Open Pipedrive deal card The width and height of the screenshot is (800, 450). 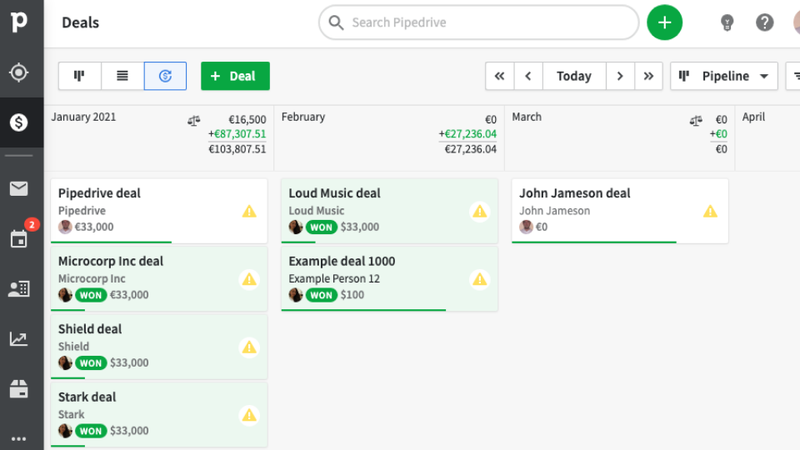pyautogui.click(x=159, y=211)
